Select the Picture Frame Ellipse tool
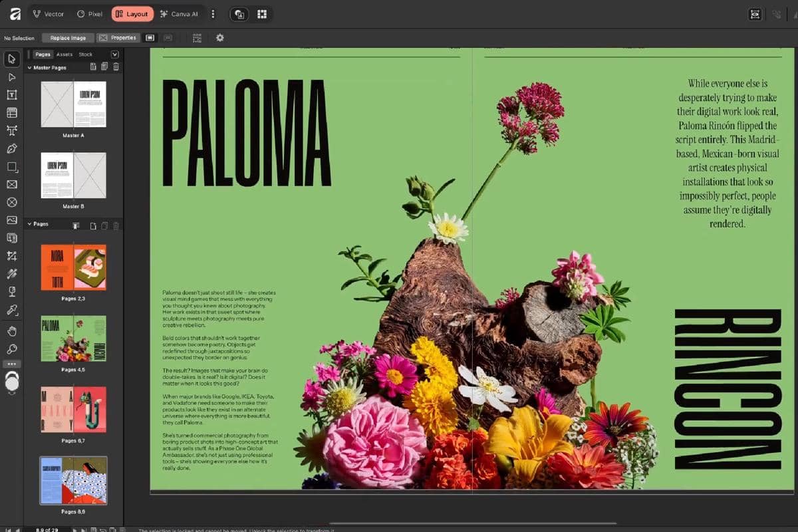798x532 pixels. [x=12, y=202]
